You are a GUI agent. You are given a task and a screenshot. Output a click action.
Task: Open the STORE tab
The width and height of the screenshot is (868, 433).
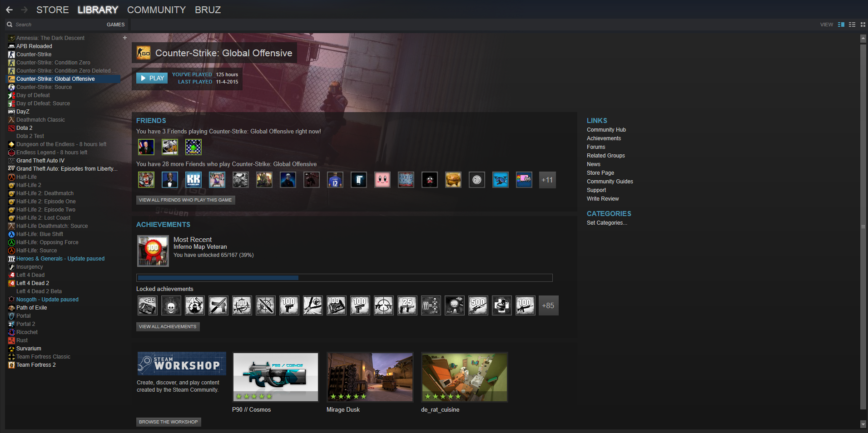(53, 10)
